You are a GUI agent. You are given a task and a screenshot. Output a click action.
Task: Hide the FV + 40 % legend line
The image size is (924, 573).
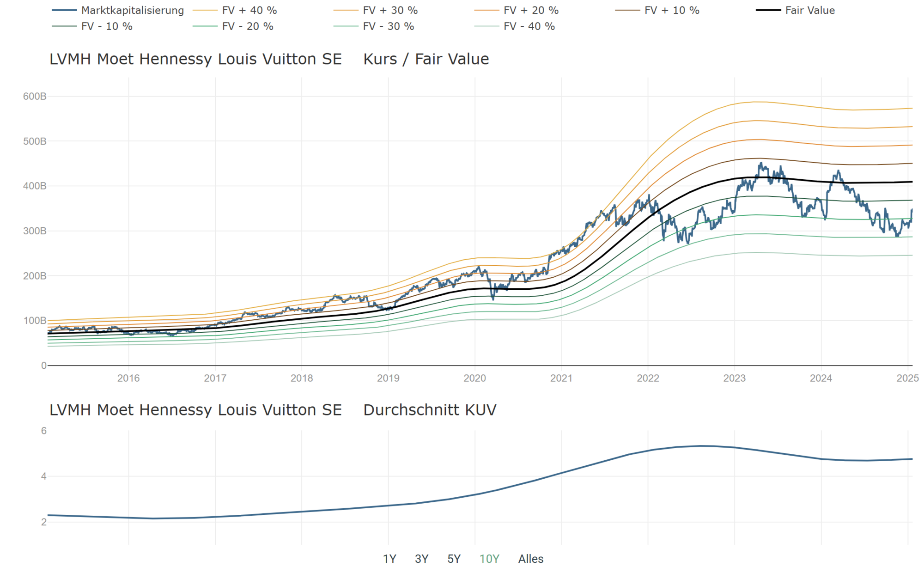coord(249,10)
